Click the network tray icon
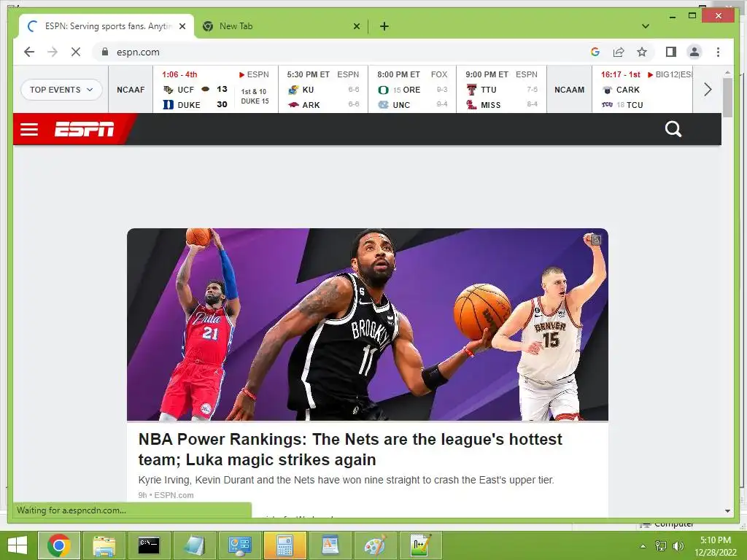The height and width of the screenshot is (560, 747). click(661, 546)
